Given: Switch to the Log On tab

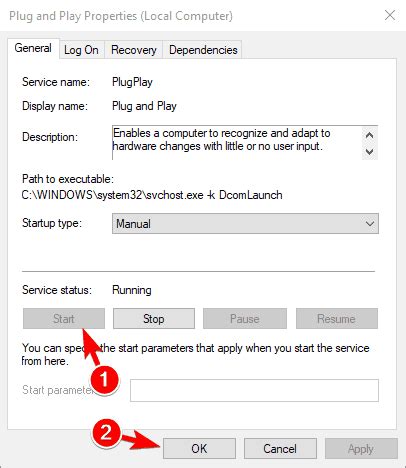Looking at the screenshot, I should tap(82, 50).
